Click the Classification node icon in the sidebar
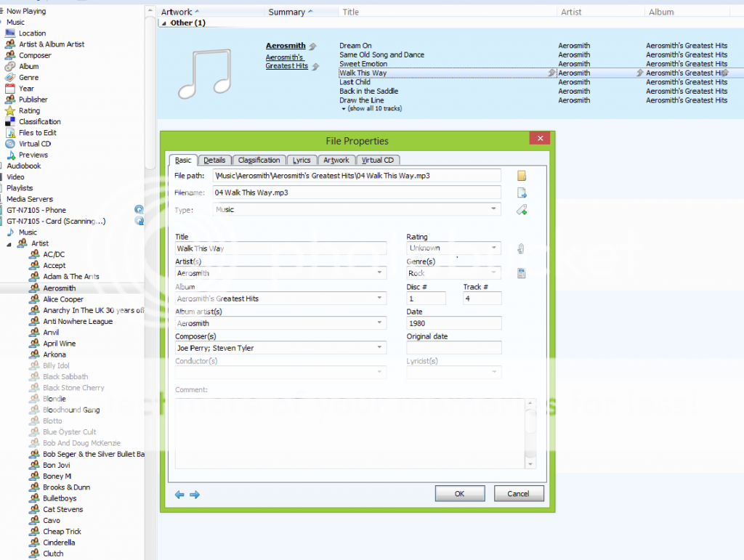The image size is (744, 560). click(x=10, y=121)
